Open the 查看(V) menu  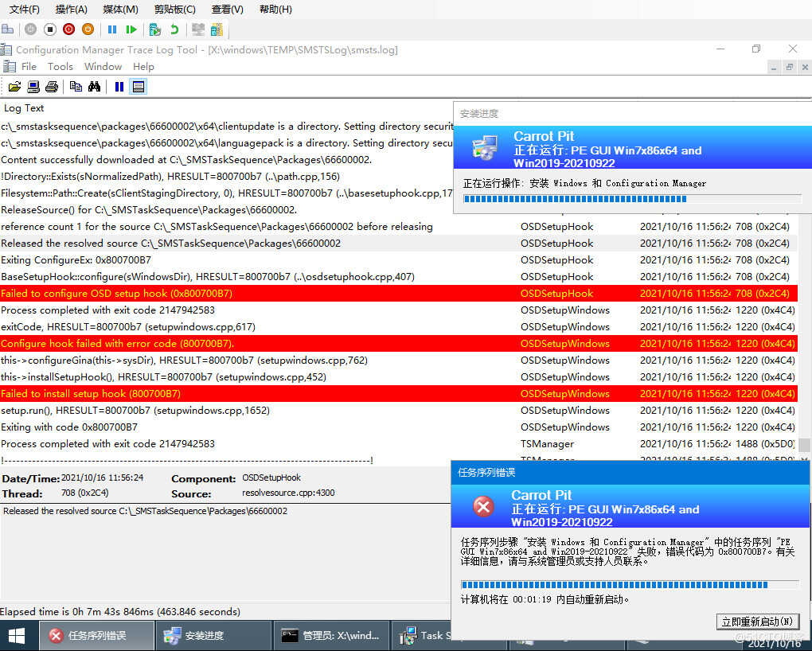click(x=228, y=10)
